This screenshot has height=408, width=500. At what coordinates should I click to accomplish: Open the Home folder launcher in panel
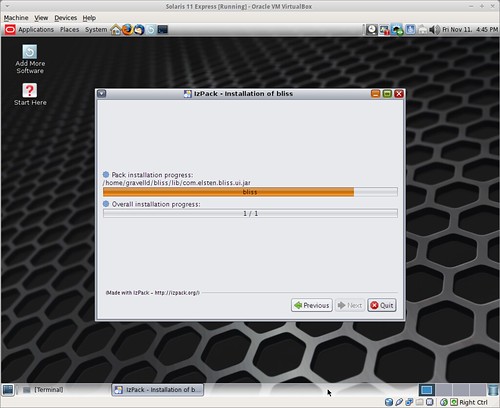tap(116, 30)
